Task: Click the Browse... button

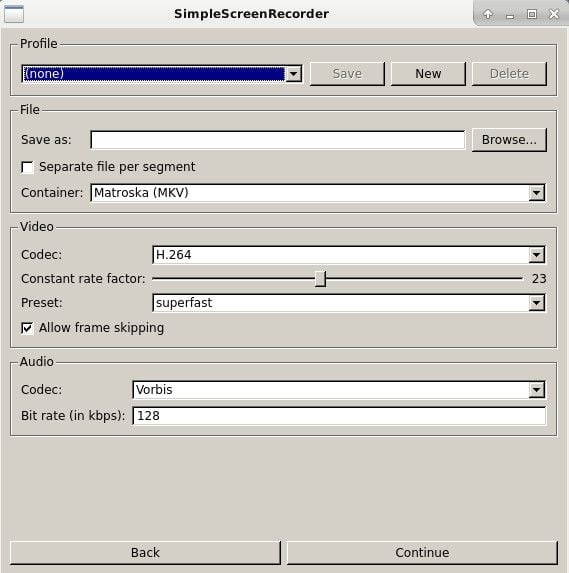Action: [x=509, y=140]
